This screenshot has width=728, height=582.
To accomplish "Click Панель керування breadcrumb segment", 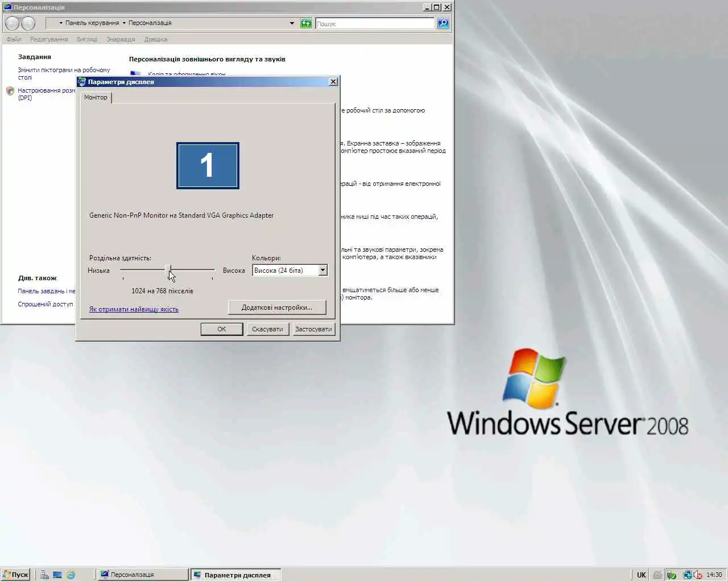I will (92, 23).
